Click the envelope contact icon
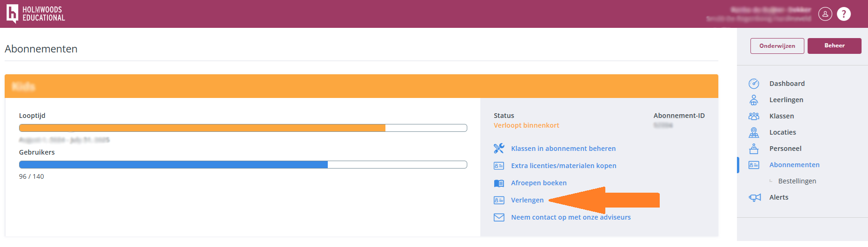Image resolution: width=868 pixels, height=247 pixels. (x=499, y=217)
